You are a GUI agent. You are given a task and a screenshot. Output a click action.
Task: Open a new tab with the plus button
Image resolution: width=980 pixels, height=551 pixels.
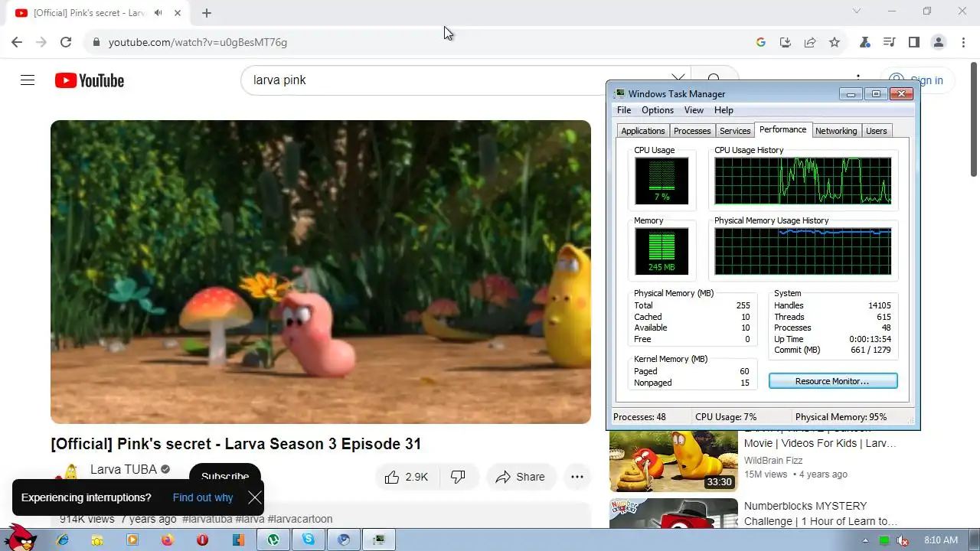click(207, 13)
